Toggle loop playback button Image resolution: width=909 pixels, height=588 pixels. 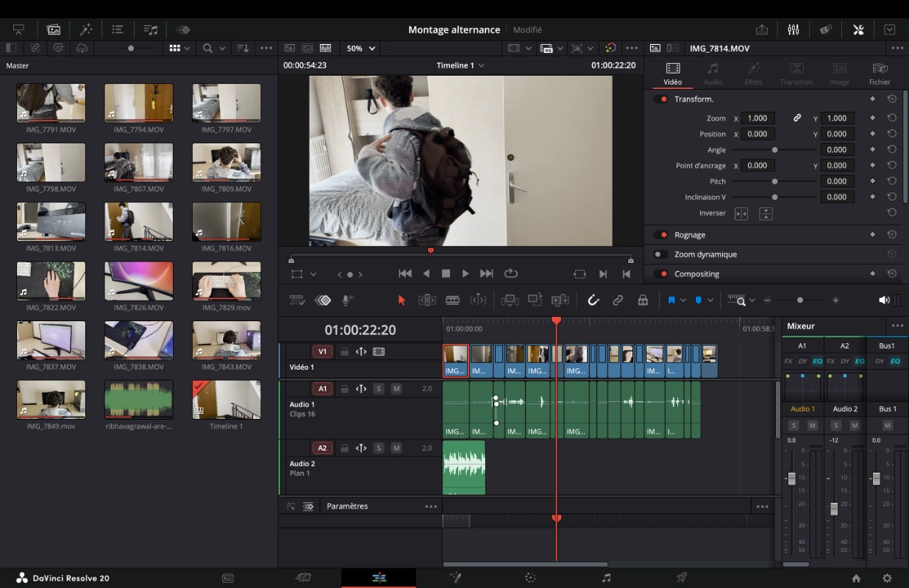click(510, 273)
